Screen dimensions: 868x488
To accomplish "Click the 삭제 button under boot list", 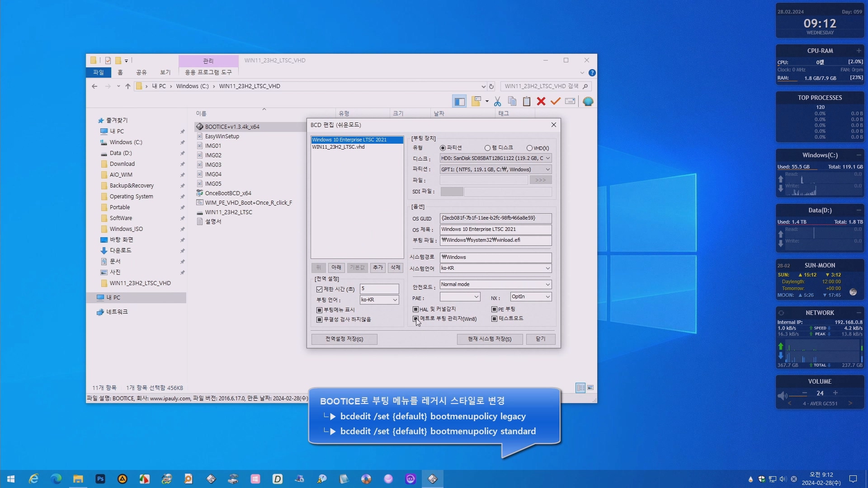I will pos(396,268).
